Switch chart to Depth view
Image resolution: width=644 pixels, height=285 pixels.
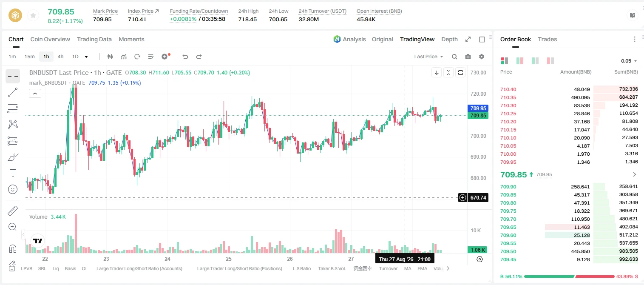[x=449, y=39]
